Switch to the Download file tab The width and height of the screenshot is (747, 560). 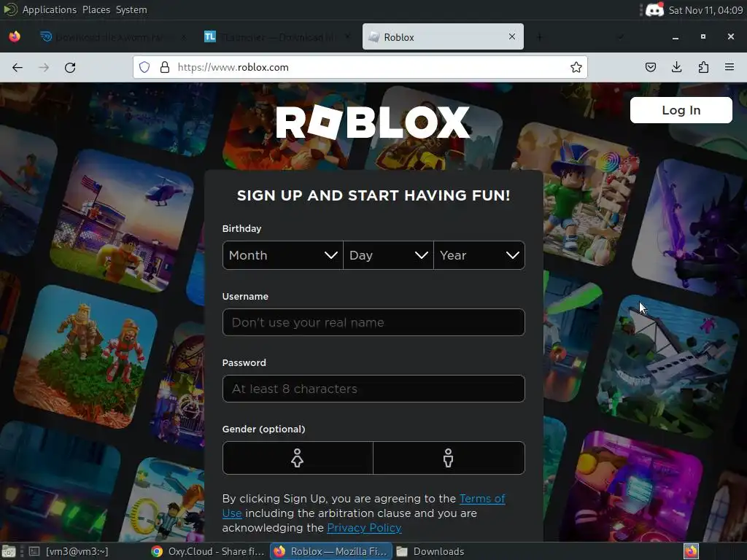coord(112,36)
